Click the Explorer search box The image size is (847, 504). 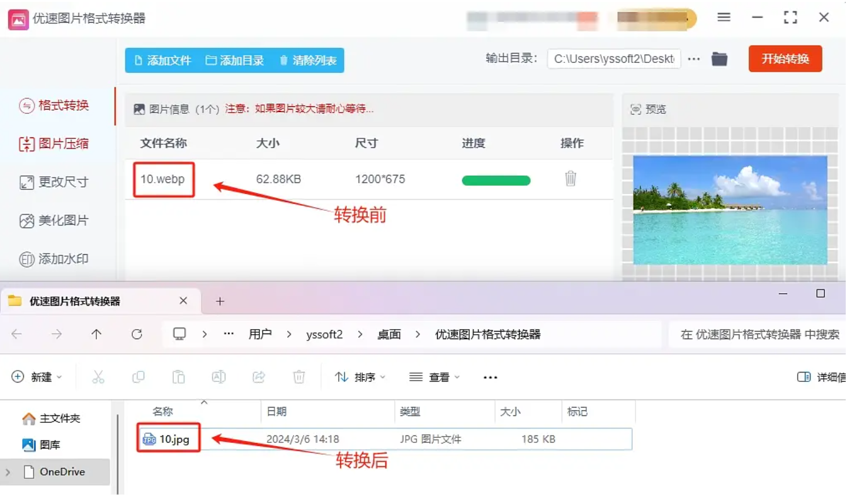point(758,334)
